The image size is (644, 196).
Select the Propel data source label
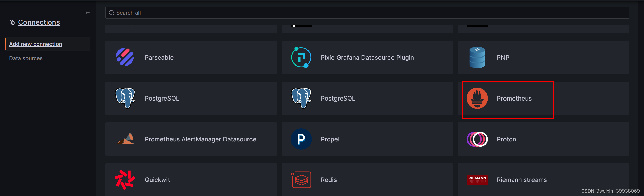coord(330,139)
